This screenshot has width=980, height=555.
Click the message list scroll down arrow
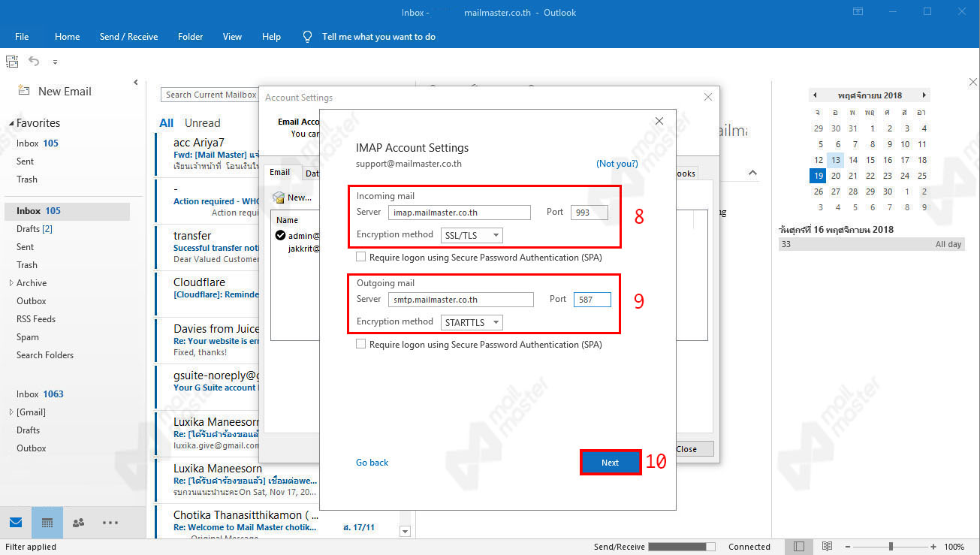coord(406,531)
